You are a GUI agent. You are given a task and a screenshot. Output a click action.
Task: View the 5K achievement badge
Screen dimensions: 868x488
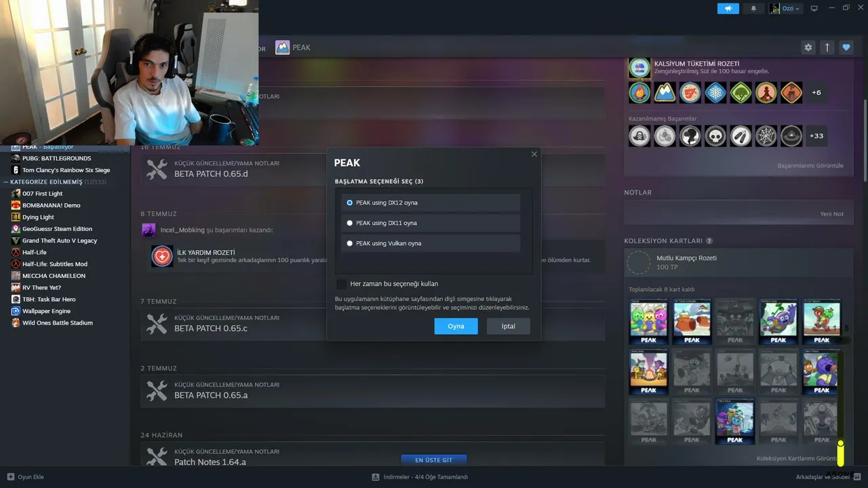690,92
